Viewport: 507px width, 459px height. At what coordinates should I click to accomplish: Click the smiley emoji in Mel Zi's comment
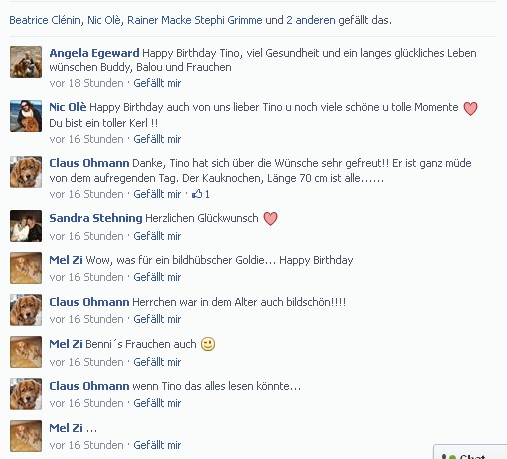208,344
